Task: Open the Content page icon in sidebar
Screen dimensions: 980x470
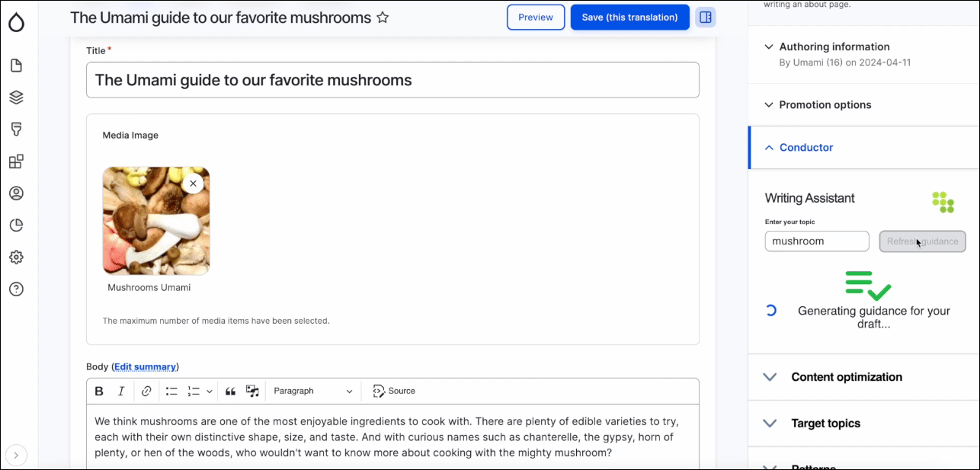Action: click(x=16, y=66)
